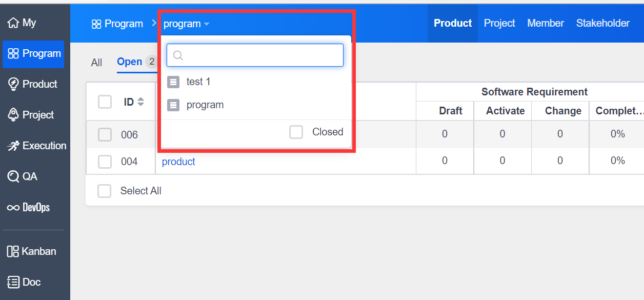The image size is (644, 300).
Task: Enable the Select All checkbox
Action: [x=105, y=191]
